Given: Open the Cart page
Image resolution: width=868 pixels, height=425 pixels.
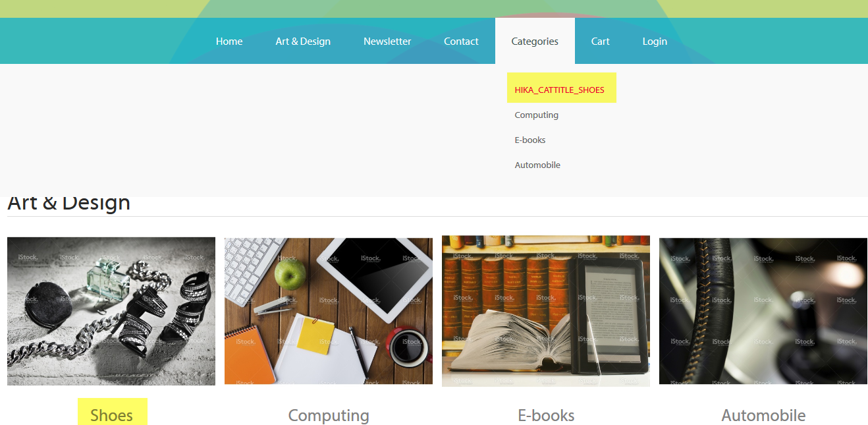Looking at the screenshot, I should (x=600, y=41).
